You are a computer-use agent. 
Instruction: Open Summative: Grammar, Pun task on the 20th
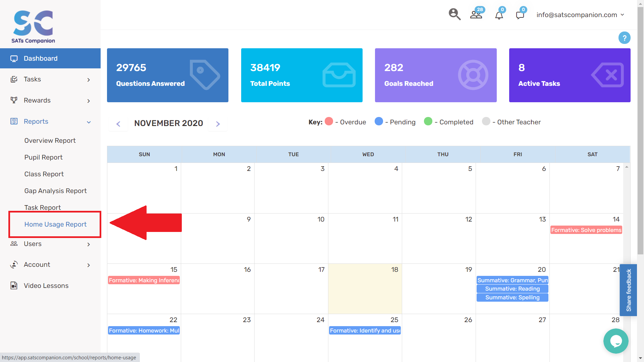[513, 280]
